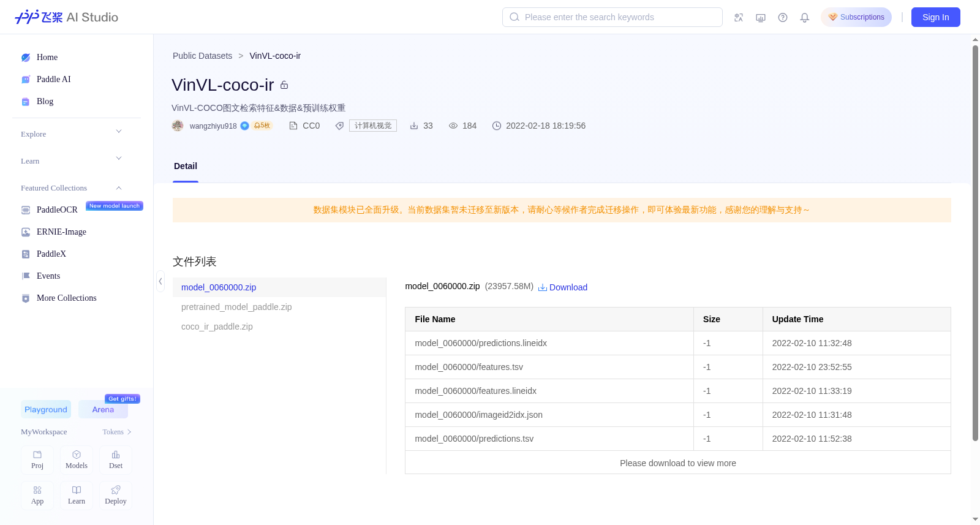Screen dimensions: 980x525
Task: Switch to the Detail tab
Action: click(186, 166)
